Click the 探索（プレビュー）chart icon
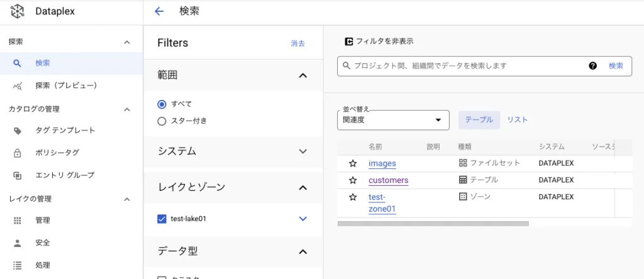 17,85
